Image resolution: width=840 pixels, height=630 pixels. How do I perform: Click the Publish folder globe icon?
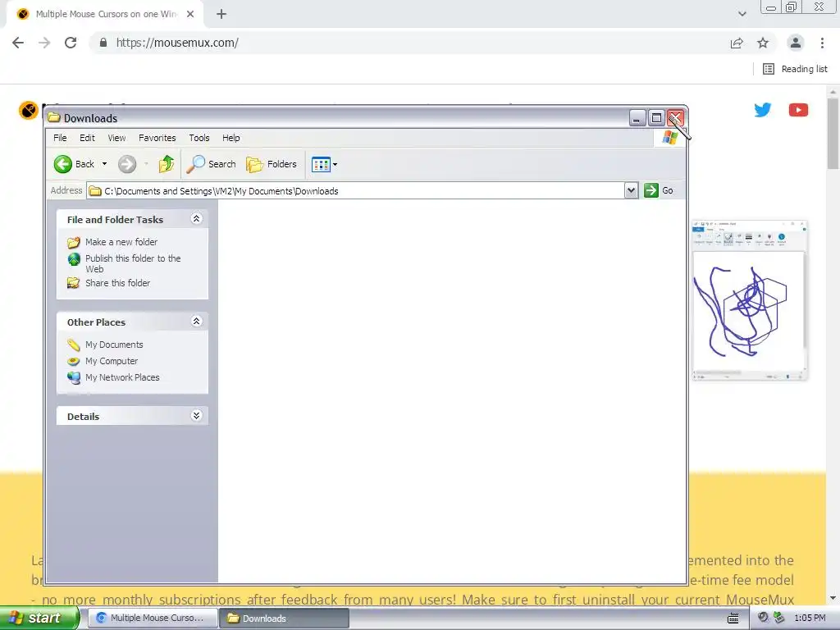[x=73, y=259]
